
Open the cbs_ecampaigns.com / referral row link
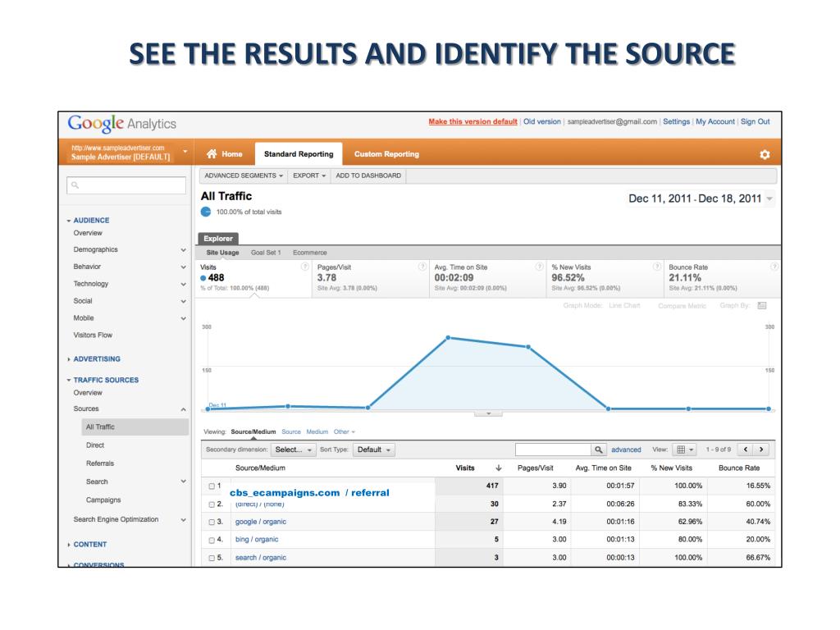click(x=309, y=493)
